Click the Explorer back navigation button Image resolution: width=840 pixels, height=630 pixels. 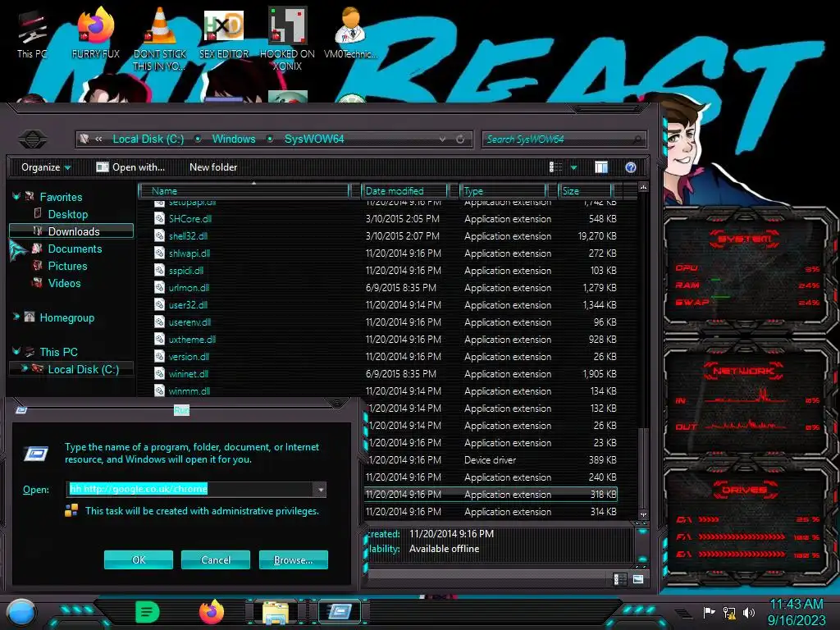33,139
